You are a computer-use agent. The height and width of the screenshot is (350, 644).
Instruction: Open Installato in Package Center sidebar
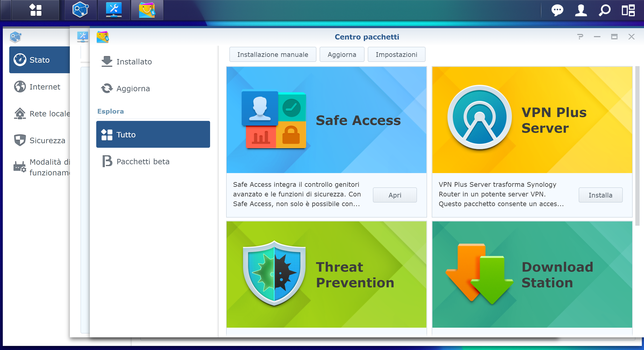(153, 61)
